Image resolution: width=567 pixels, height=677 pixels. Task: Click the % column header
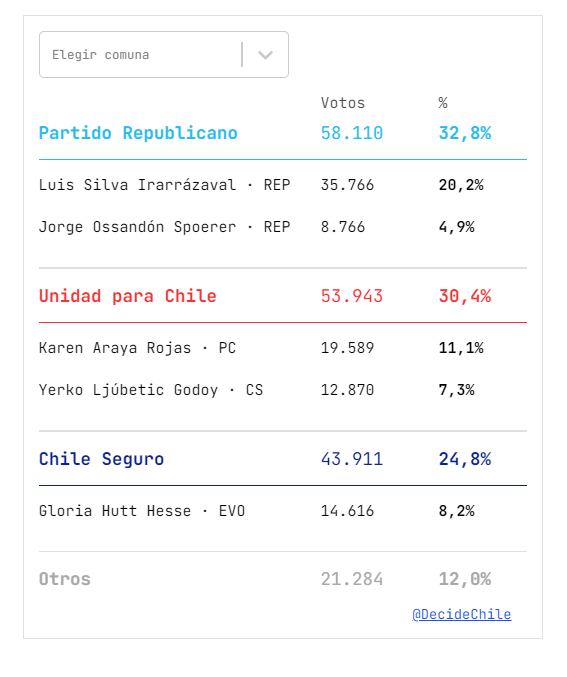(x=443, y=103)
